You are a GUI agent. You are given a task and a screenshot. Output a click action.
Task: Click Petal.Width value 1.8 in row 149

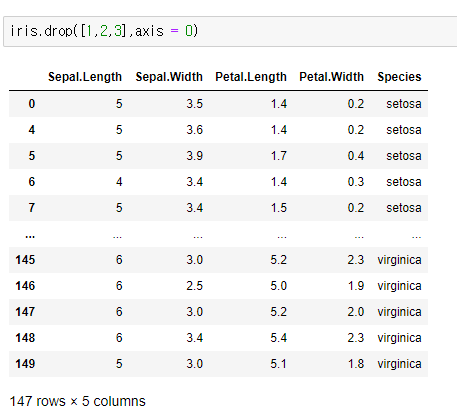click(x=356, y=364)
